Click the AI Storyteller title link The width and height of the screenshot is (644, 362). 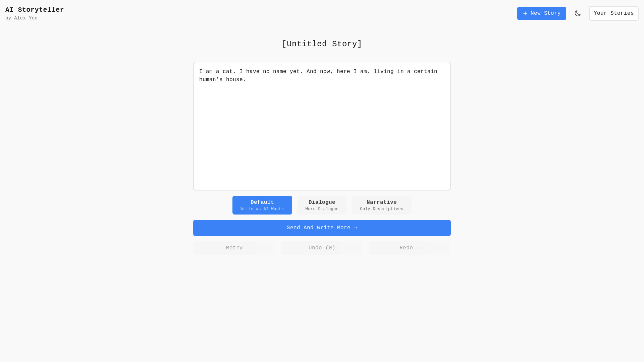35,10
